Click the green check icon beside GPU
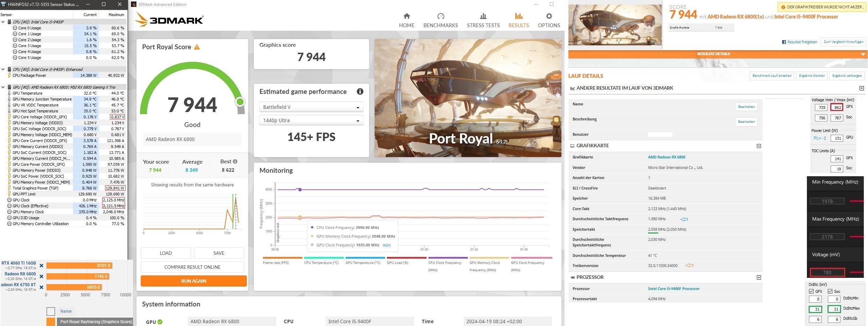Image resolution: width=868 pixels, height=326 pixels. (x=160, y=322)
